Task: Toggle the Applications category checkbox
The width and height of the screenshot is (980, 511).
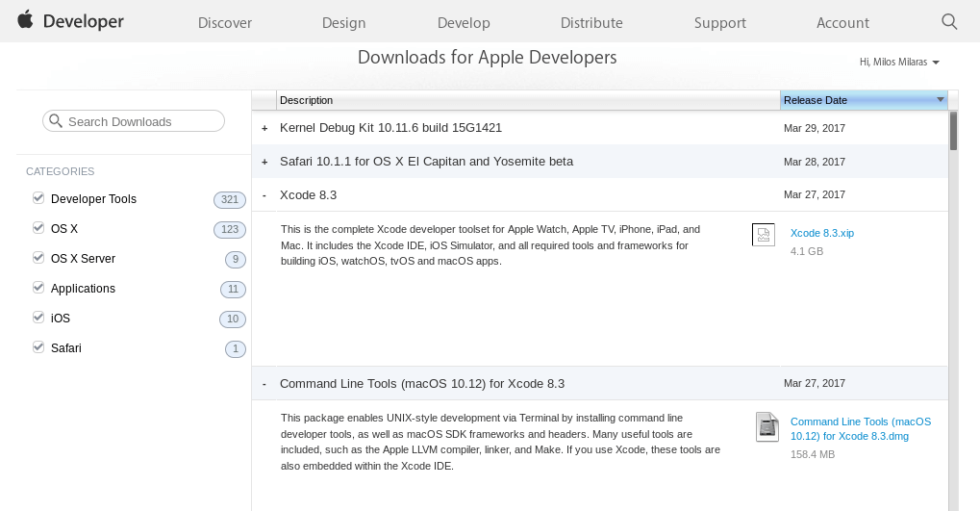Action: coord(38,288)
